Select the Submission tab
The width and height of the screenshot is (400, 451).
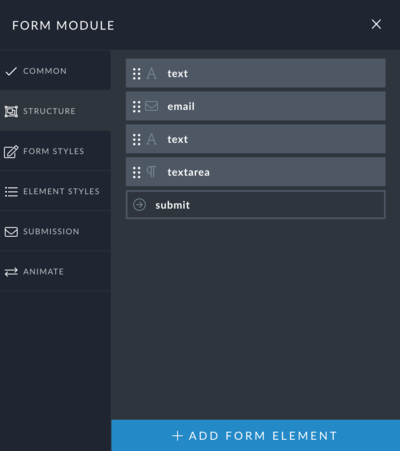(x=55, y=231)
